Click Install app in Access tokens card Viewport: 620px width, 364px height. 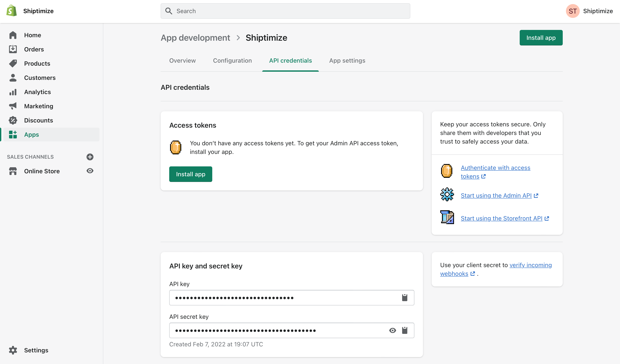click(x=191, y=174)
